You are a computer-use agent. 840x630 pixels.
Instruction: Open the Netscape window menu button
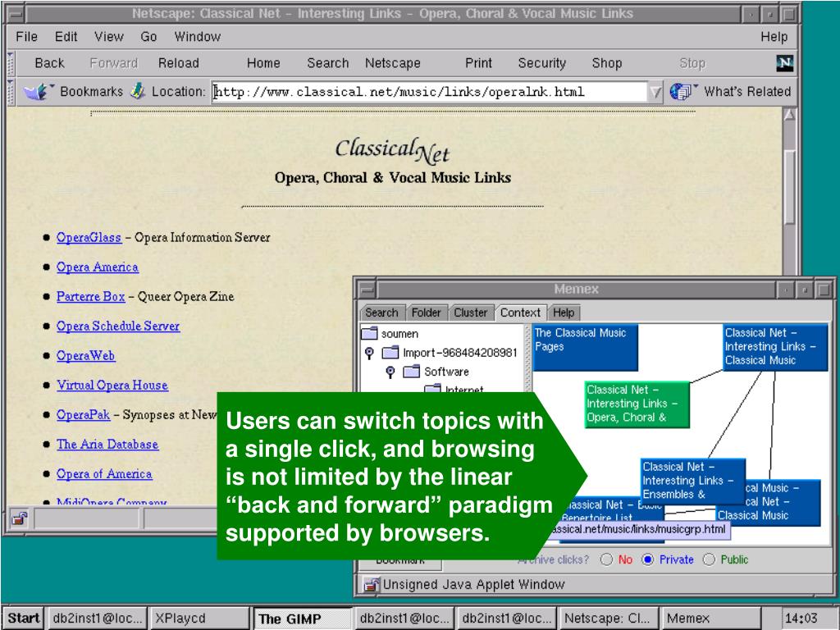pos(16,13)
